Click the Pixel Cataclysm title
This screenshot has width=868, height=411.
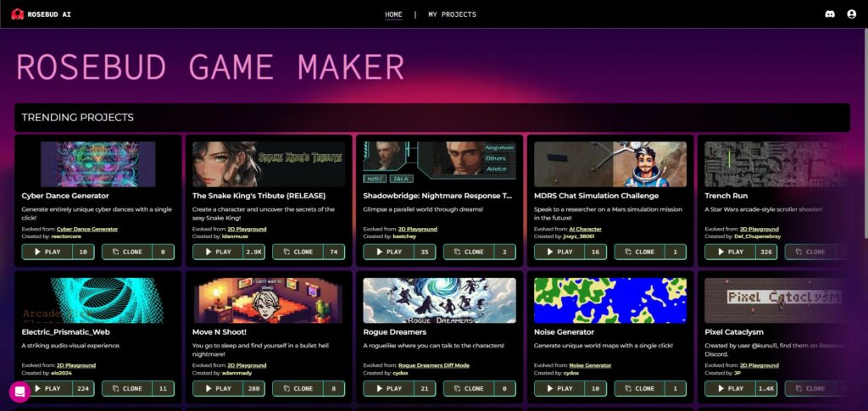tap(734, 332)
